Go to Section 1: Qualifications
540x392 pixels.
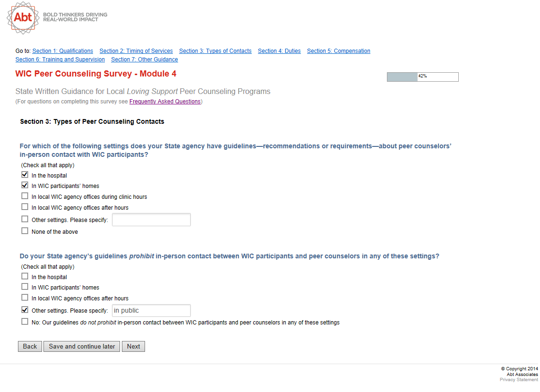point(63,51)
